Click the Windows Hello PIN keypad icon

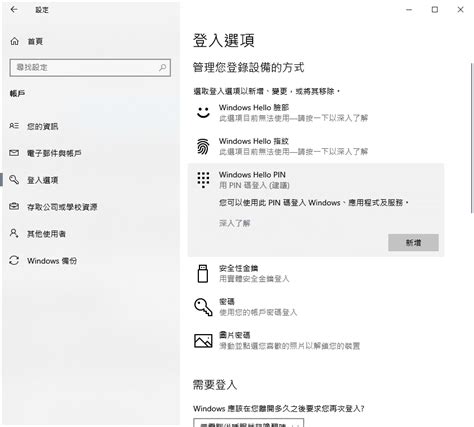(x=203, y=180)
